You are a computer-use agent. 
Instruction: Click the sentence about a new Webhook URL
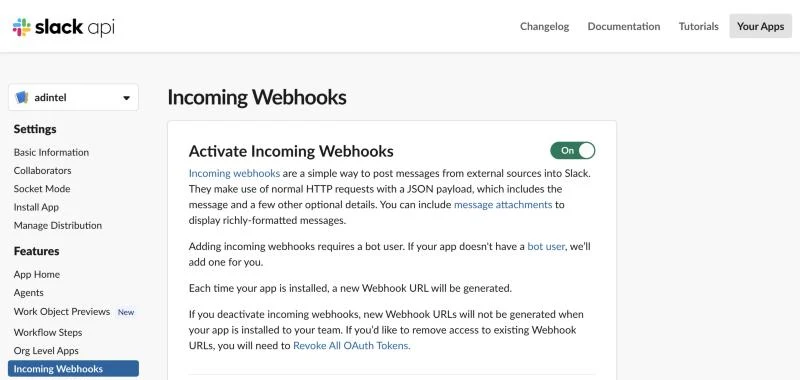click(x=350, y=288)
